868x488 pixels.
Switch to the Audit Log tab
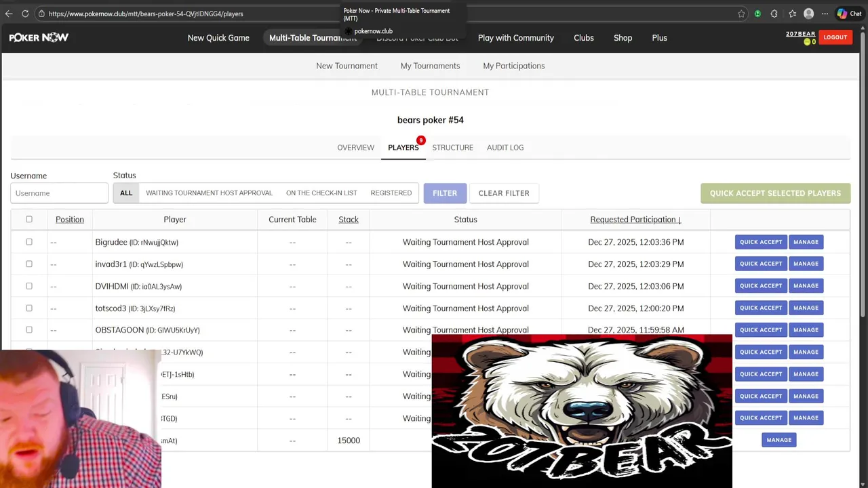[x=505, y=147]
